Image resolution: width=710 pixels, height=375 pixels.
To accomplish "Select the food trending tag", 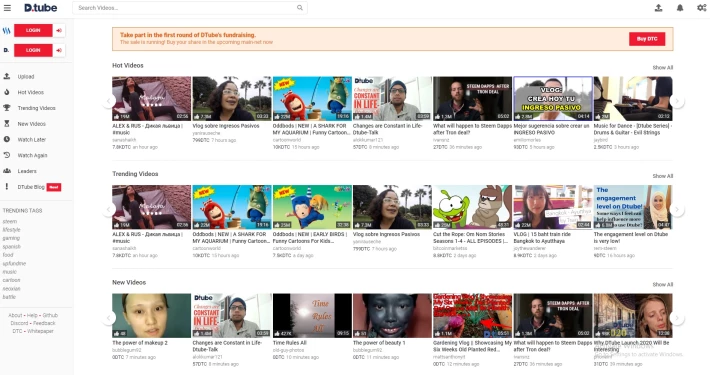I will (8, 255).
